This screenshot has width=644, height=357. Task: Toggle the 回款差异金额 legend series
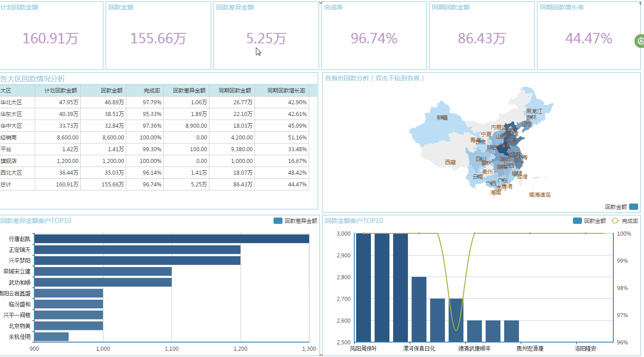[x=278, y=221]
